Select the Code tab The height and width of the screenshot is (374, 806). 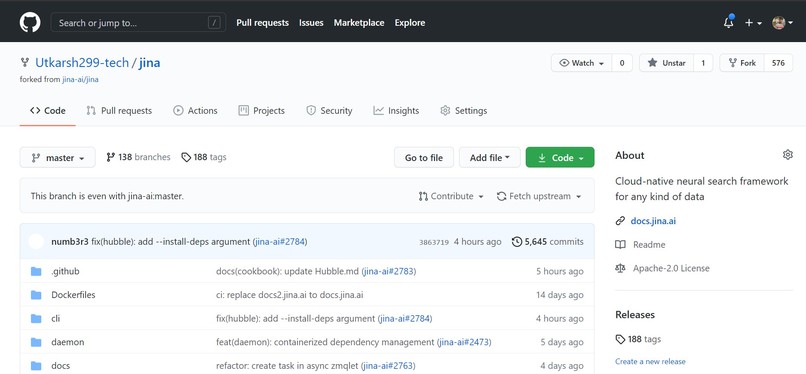pos(48,110)
